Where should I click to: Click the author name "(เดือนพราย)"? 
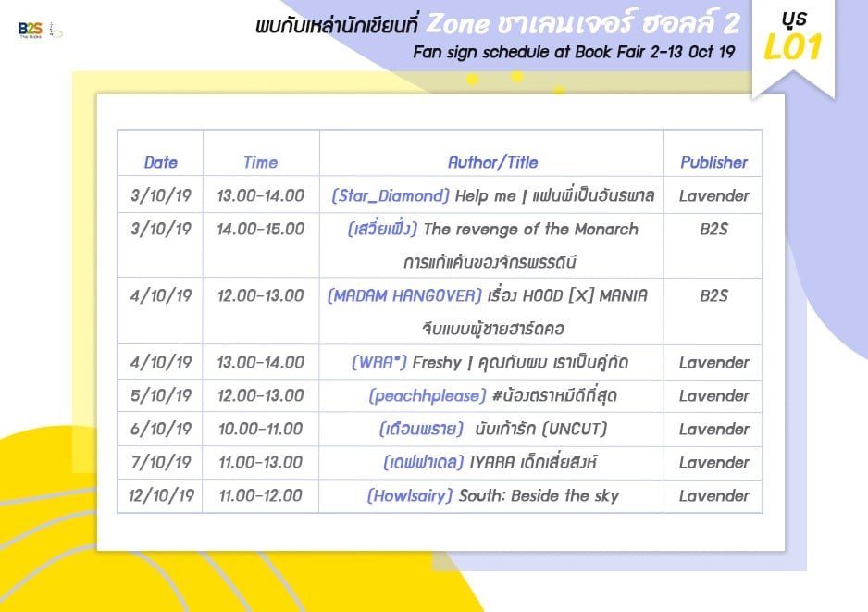point(421,429)
